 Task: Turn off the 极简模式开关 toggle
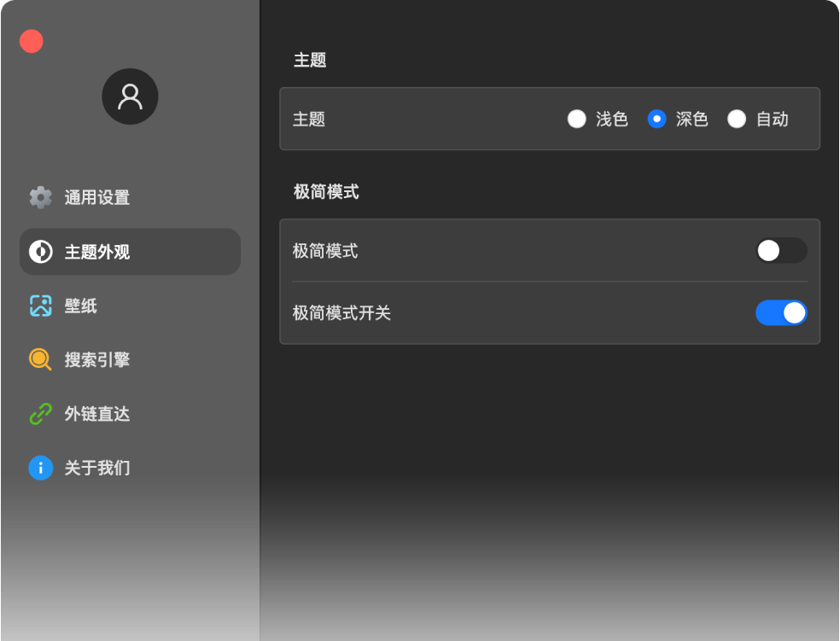pos(780,313)
